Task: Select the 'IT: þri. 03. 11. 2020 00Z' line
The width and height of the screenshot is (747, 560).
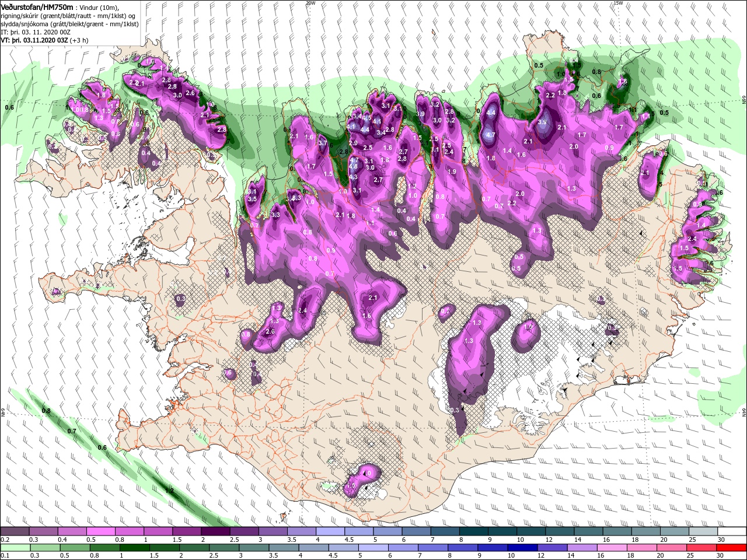Action: click(x=34, y=32)
